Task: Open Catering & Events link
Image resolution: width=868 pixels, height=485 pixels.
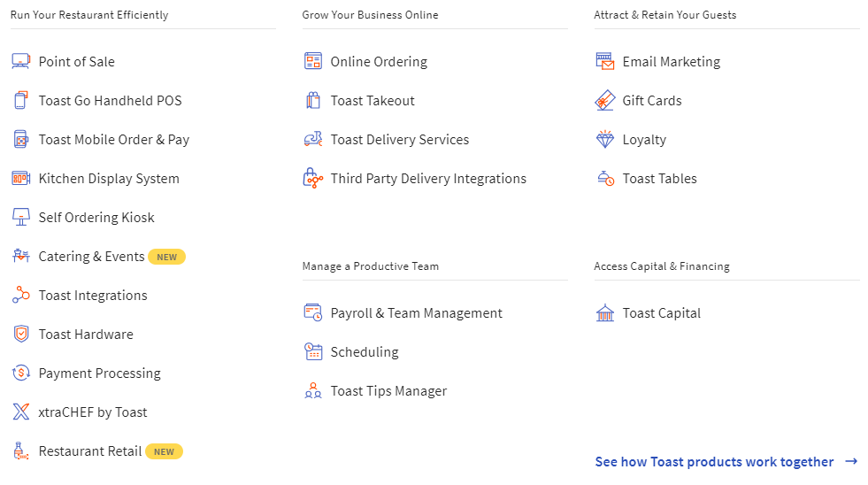Action: point(91,257)
